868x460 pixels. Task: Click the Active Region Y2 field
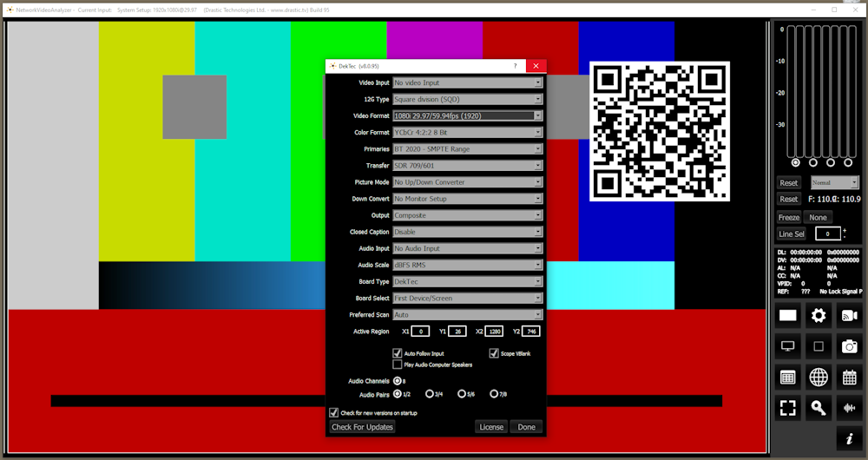531,332
